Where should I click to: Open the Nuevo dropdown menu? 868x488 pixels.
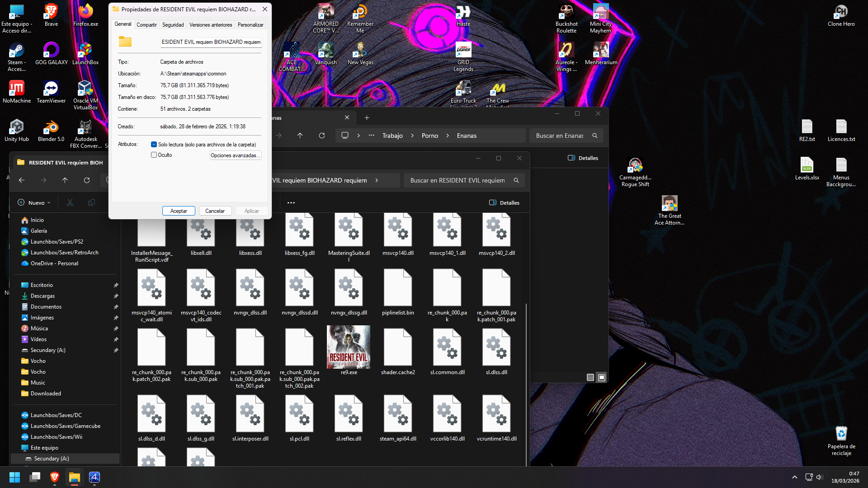[x=34, y=203]
